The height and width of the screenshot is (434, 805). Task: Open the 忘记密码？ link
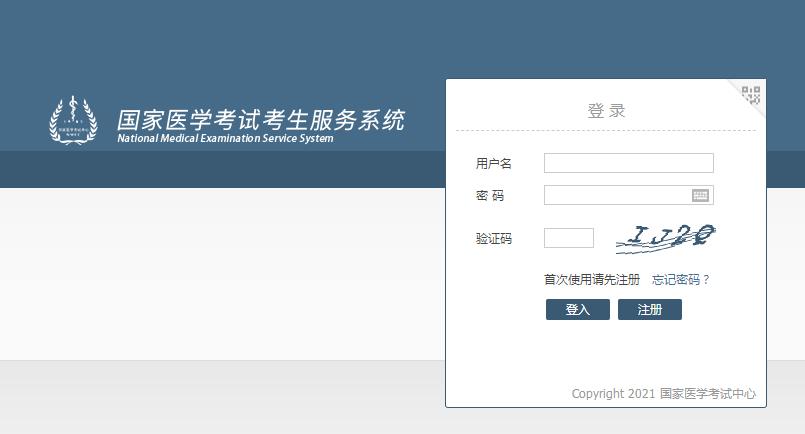680,280
